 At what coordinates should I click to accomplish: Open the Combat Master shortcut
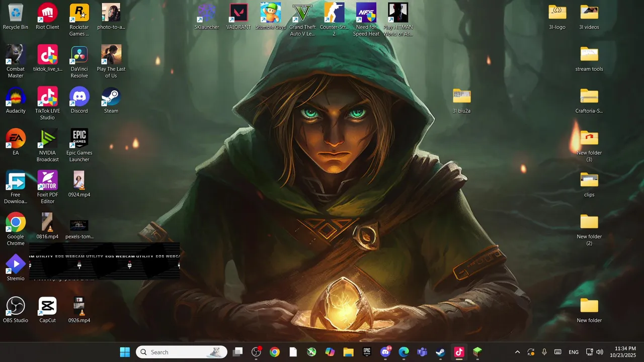point(16,61)
